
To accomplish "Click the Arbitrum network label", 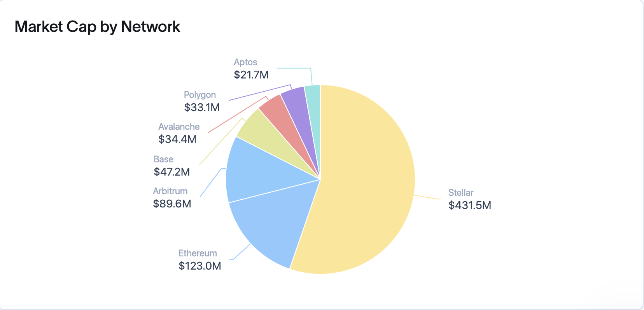I will point(170,191).
